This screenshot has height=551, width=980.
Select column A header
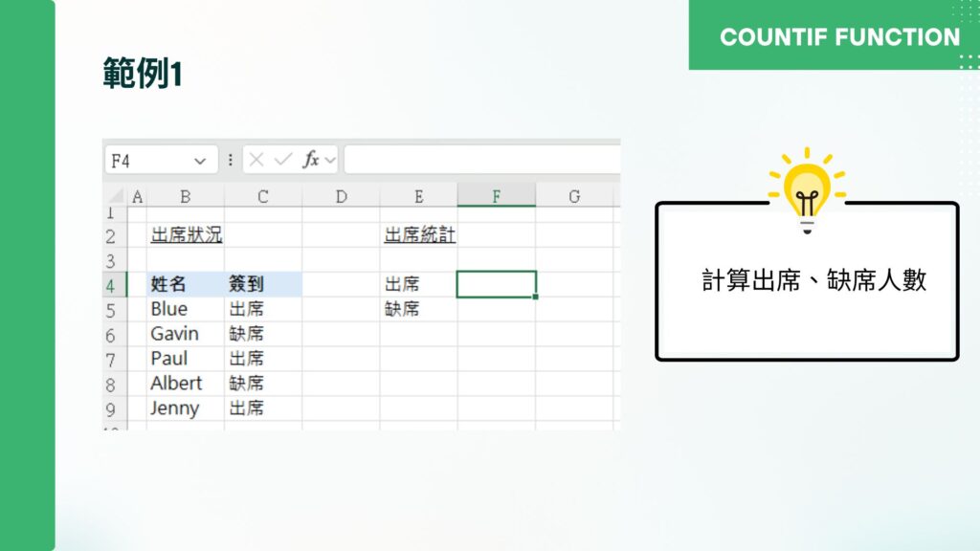pos(138,197)
